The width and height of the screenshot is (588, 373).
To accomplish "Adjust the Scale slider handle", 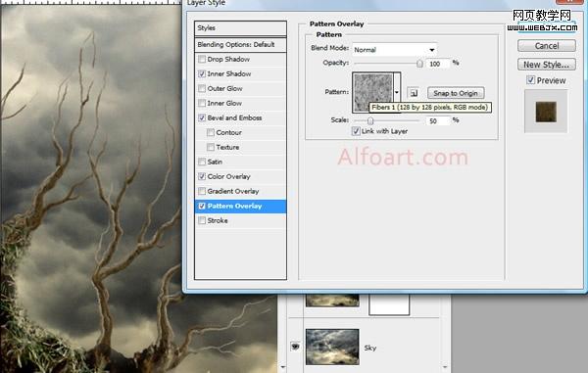I will pos(370,120).
